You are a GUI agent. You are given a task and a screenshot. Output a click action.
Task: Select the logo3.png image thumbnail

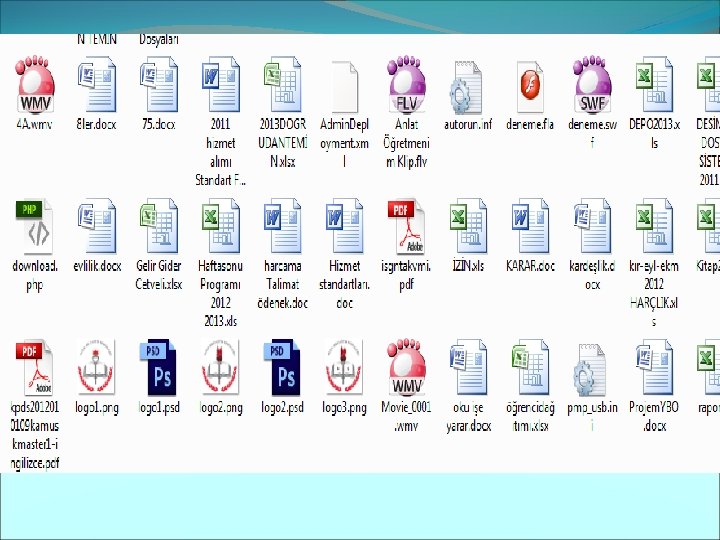344,367
